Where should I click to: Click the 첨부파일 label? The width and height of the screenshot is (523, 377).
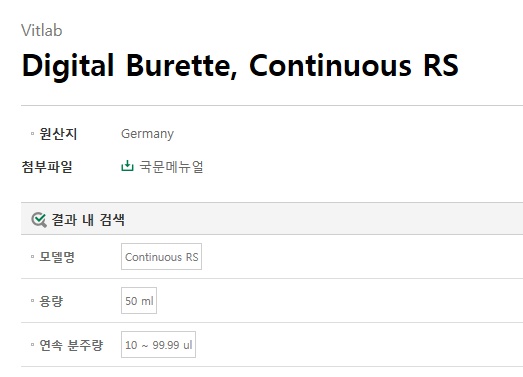point(47,166)
